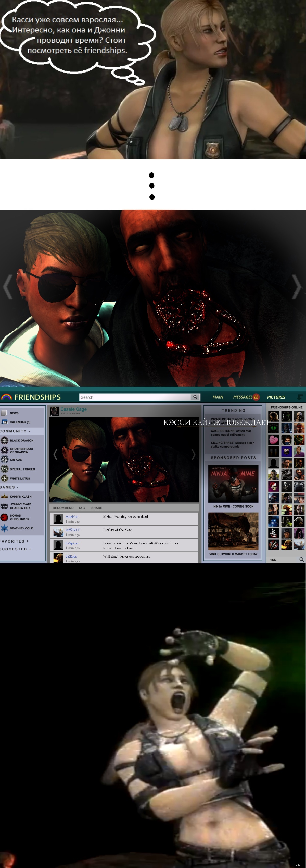The image size is (306, 868).
Task: Click the search magnifier button
Action: (195, 397)
